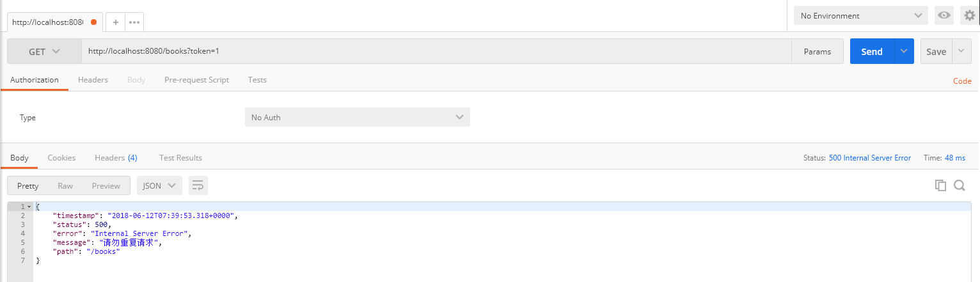980x282 pixels.
Task: Close the unsaved localhost request tab
Action: pyautogui.click(x=94, y=22)
